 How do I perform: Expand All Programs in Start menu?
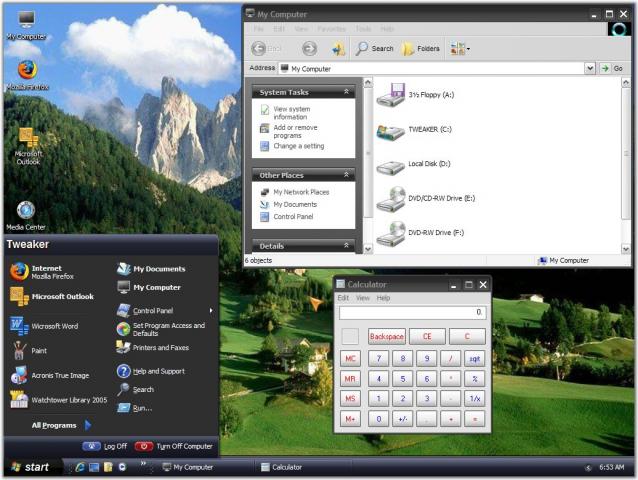click(61, 425)
